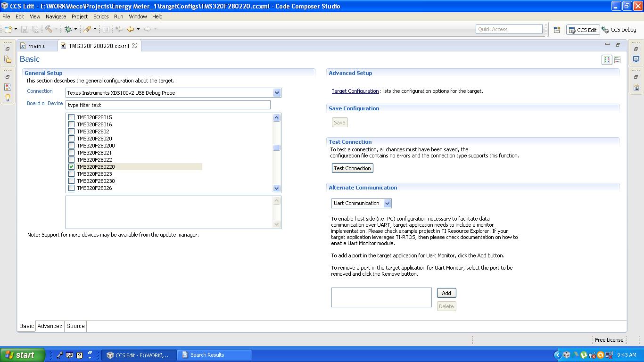This screenshot has height=362, width=644.
Task: Check the TMS320F28015 device checkbox
Action: click(x=72, y=117)
